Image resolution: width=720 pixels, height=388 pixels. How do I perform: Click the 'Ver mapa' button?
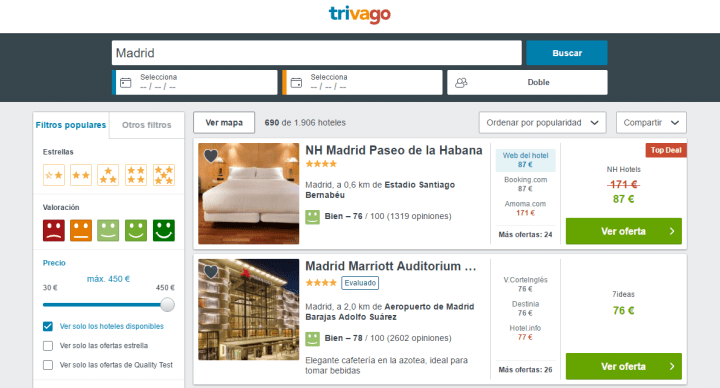point(224,123)
